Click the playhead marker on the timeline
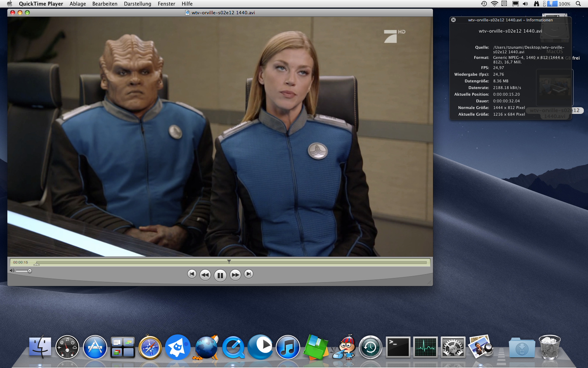588x368 pixels. click(x=229, y=261)
